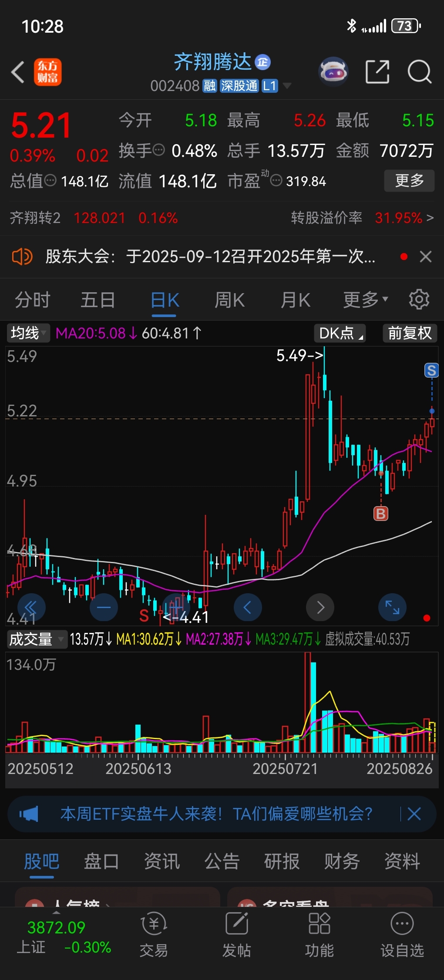444x980 pixels.
Task: Open 发帖 post button
Action: pyautogui.click(x=236, y=936)
